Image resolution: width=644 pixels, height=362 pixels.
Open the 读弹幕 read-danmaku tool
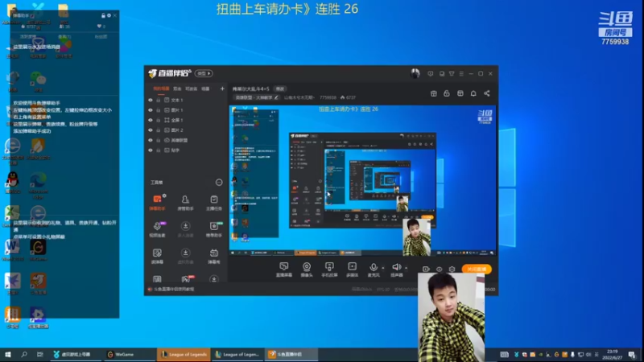[157, 256]
